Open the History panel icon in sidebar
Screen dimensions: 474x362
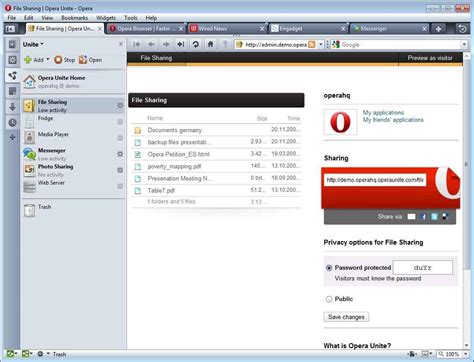click(12, 122)
